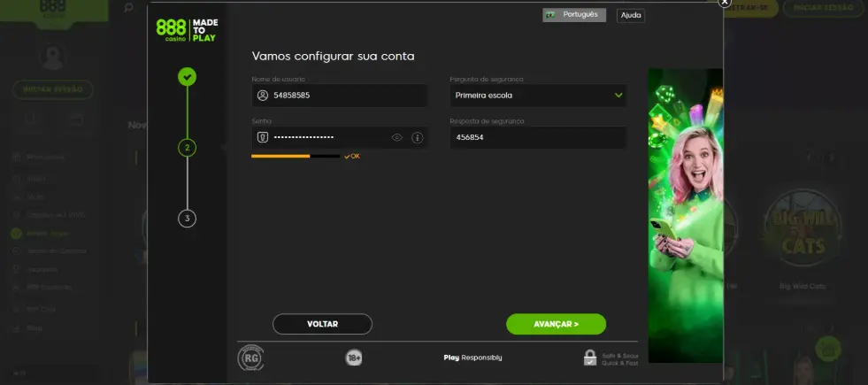Click Iniciar Sessão button in background header
The height and width of the screenshot is (385, 868).
pyautogui.click(x=825, y=8)
